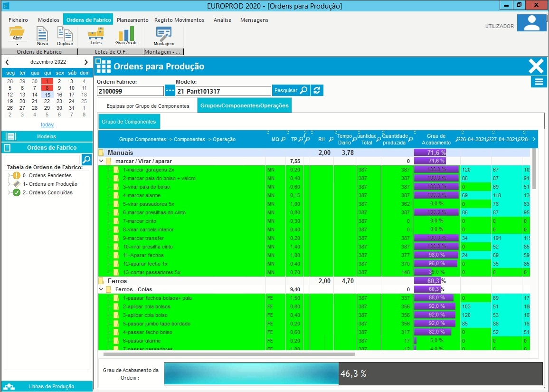Click the Pesquisar search button
The width and height of the screenshot is (549, 392).
point(291,90)
